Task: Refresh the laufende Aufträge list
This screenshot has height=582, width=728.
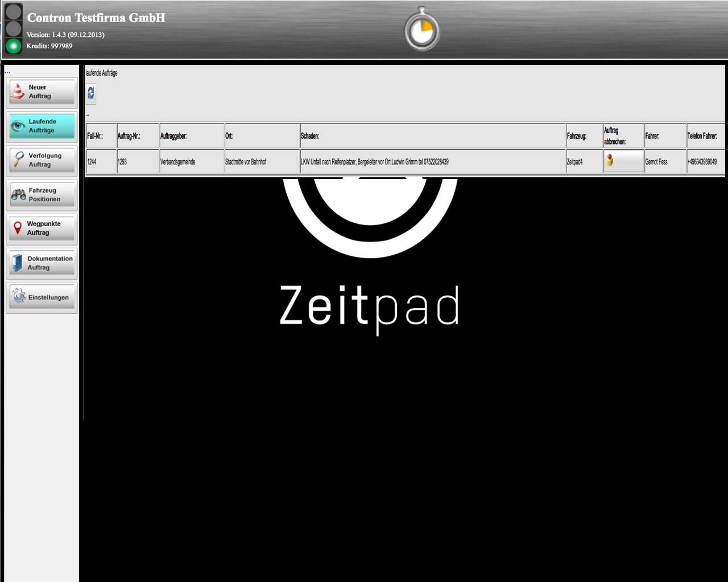Action: pos(91,93)
